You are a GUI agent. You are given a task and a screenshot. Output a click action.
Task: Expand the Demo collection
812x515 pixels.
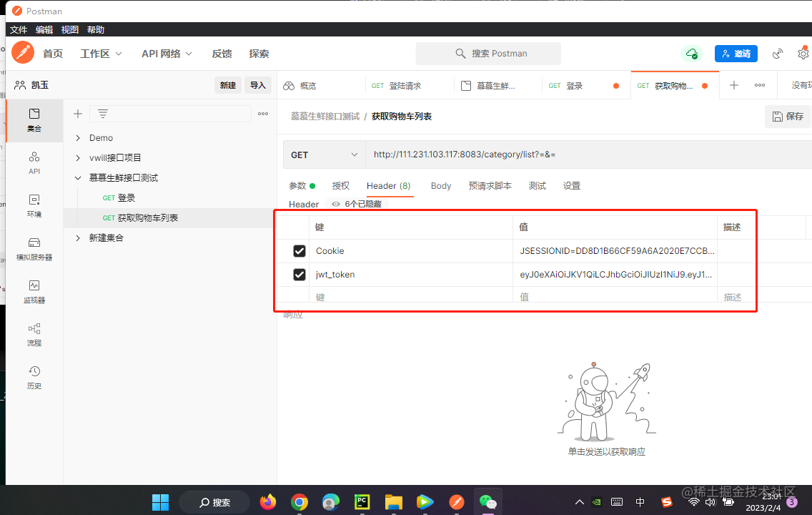point(78,138)
